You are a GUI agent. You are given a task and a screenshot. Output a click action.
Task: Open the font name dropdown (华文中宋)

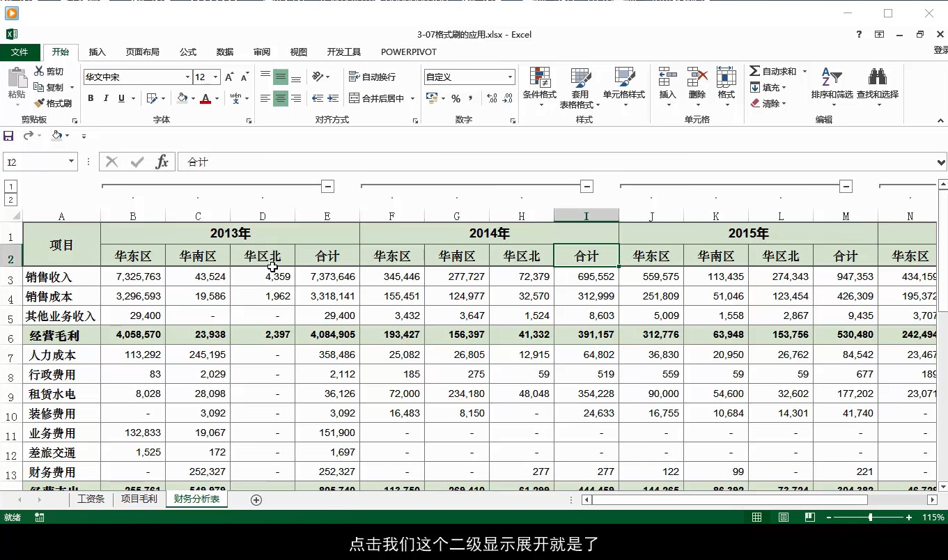[187, 77]
